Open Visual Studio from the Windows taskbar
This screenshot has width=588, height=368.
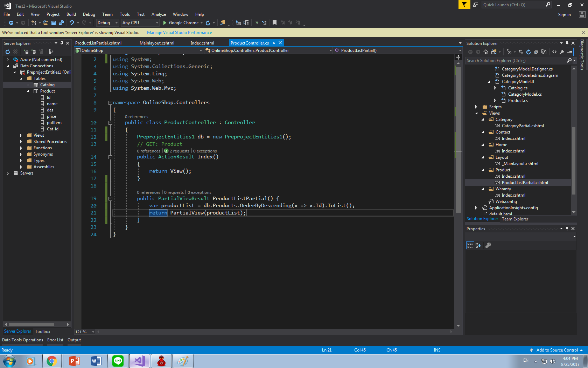pos(140,361)
